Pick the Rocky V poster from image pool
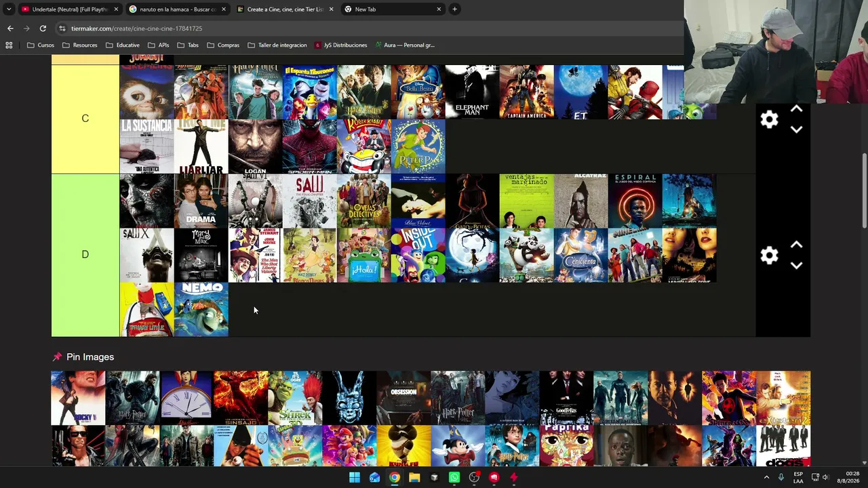 [78, 398]
